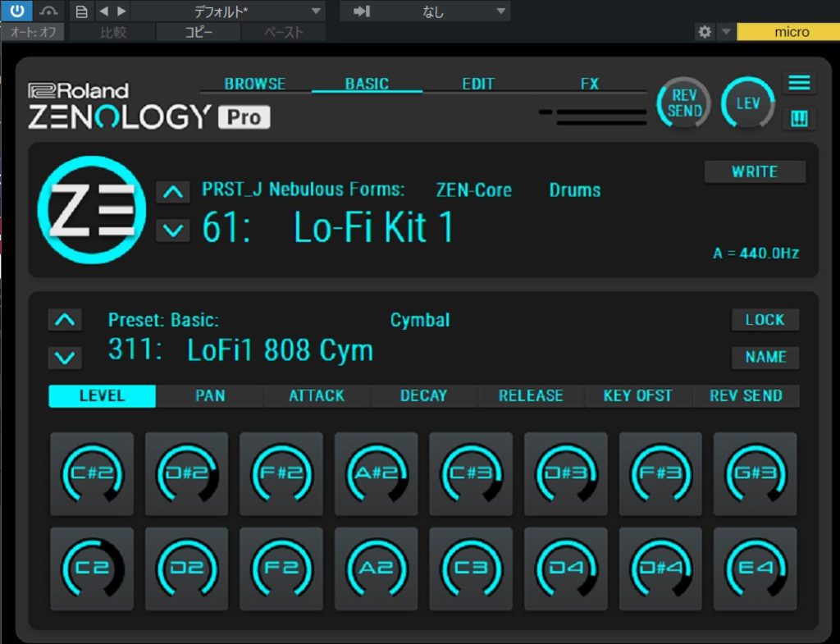Step to previous kit with up arrow
Screen dimensions: 840x644
click(172, 193)
